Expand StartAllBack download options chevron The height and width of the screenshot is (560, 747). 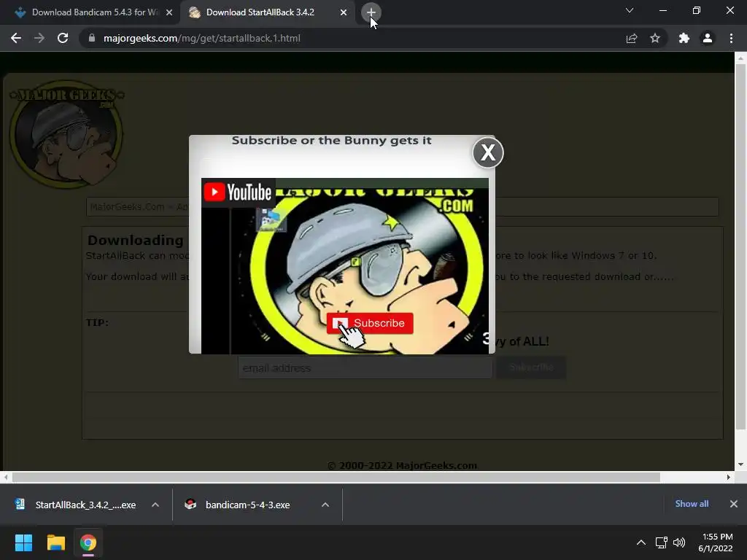(x=155, y=505)
